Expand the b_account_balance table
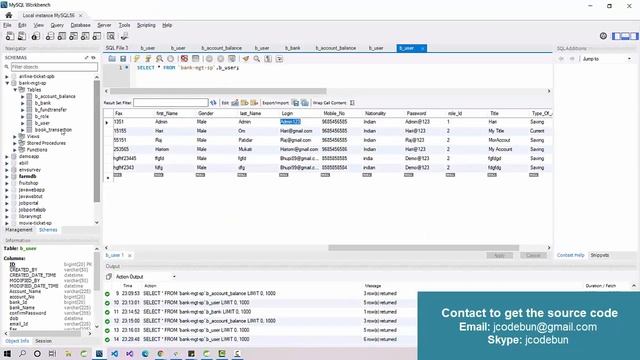The width and height of the screenshot is (640, 360). pos(23,96)
